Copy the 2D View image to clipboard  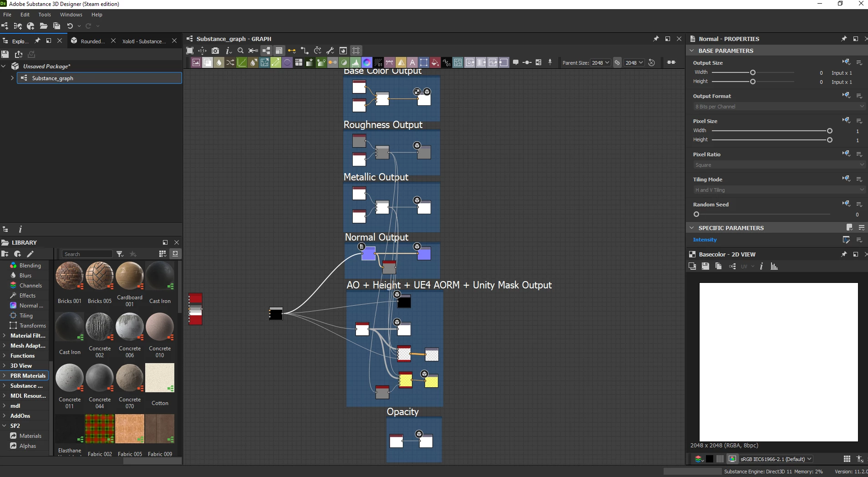tap(719, 267)
